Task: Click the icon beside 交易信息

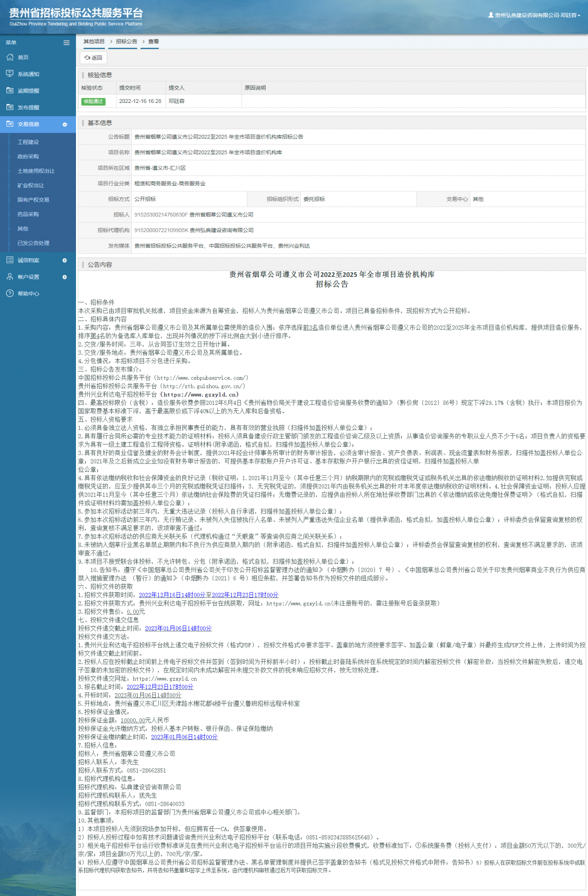Action: tap(10, 124)
